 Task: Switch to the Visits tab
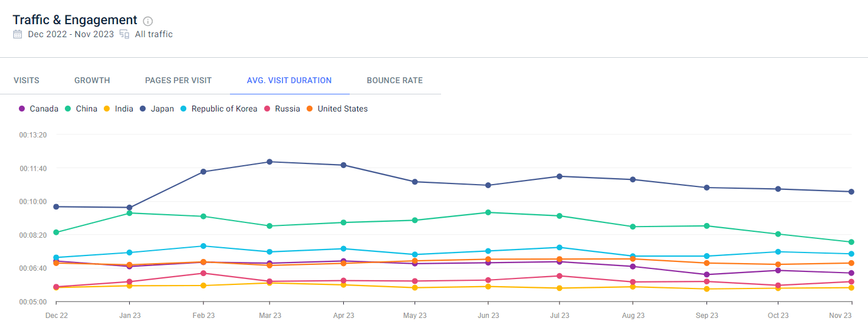pyautogui.click(x=27, y=80)
